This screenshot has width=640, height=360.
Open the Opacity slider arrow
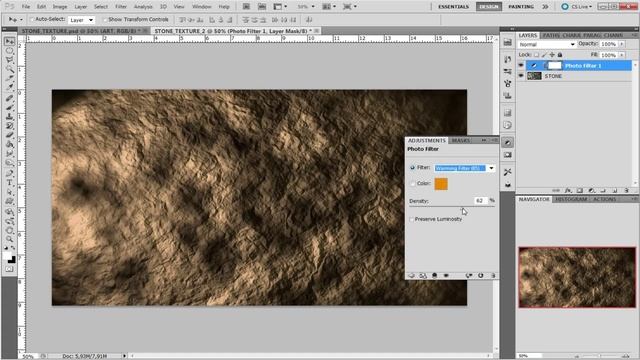tap(622, 44)
